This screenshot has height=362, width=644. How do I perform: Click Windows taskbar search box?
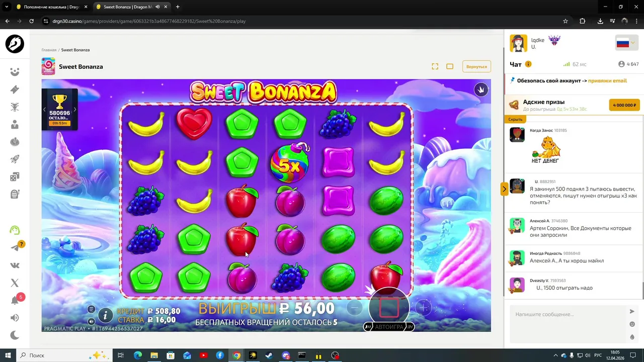coord(65,355)
